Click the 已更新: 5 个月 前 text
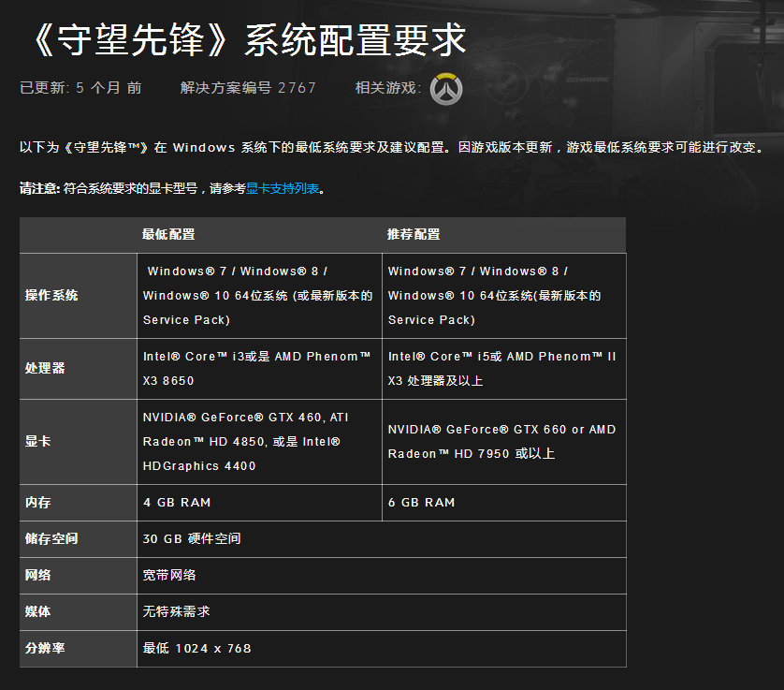This screenshot has width=784, height=690. coord(80,88)
